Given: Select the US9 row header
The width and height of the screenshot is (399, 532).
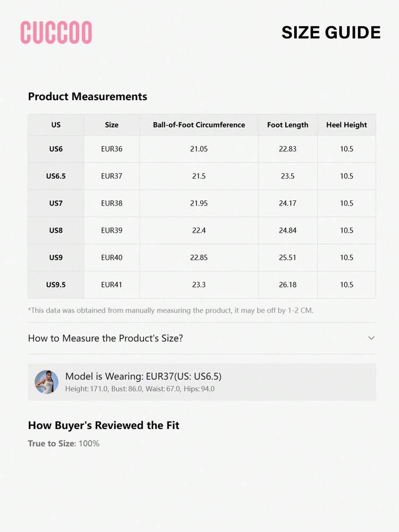Looking at the screenshot, I should coord(56,258).
